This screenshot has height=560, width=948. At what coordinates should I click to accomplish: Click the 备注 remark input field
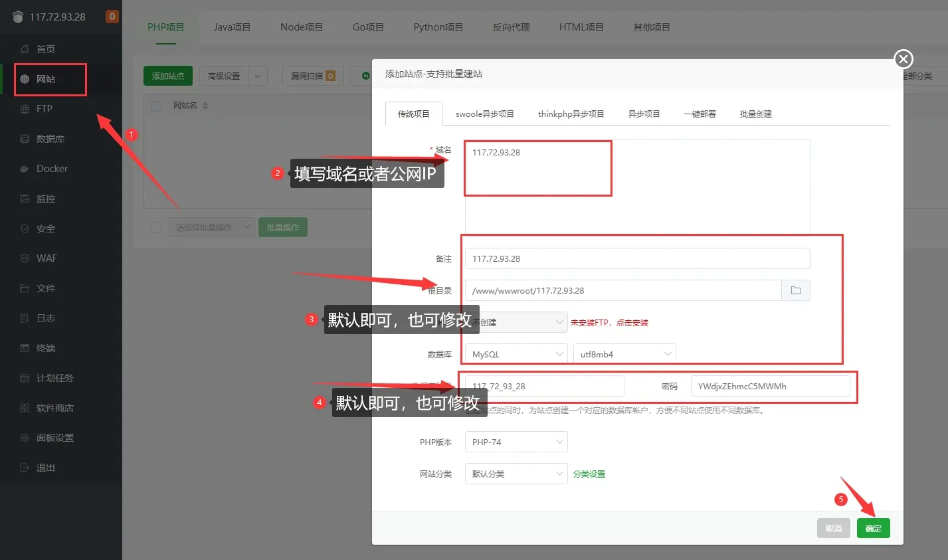click(x=636, y=258)
